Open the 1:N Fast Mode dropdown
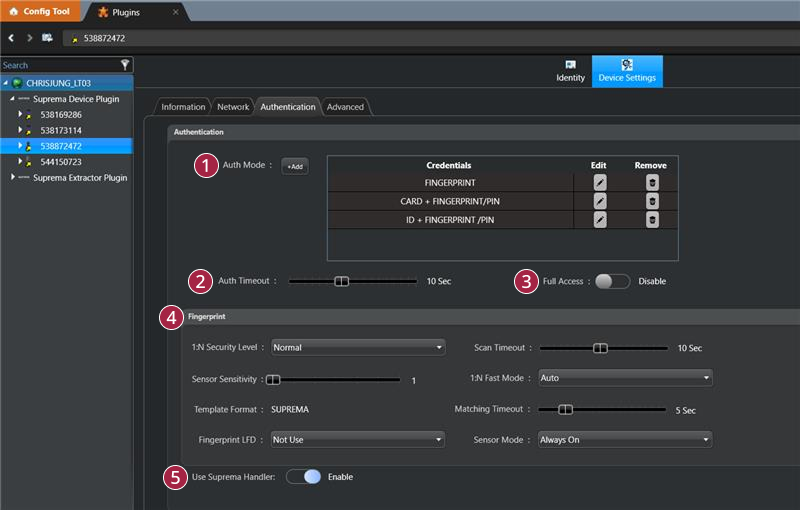 pos(624,379)
